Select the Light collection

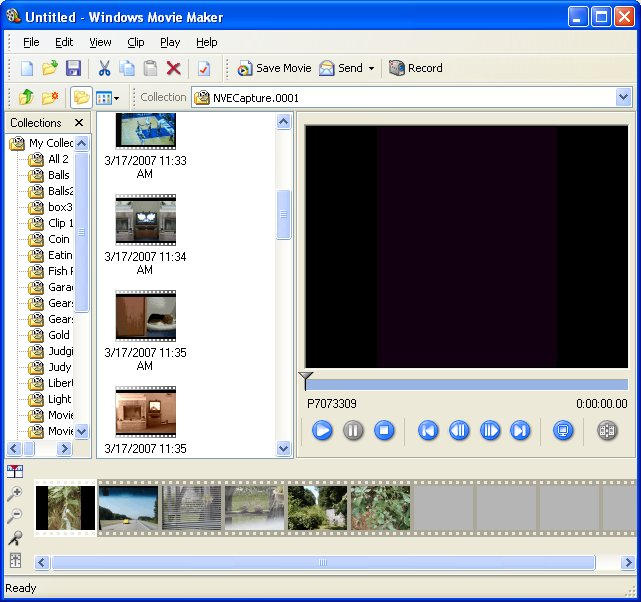tap(49, 399)
